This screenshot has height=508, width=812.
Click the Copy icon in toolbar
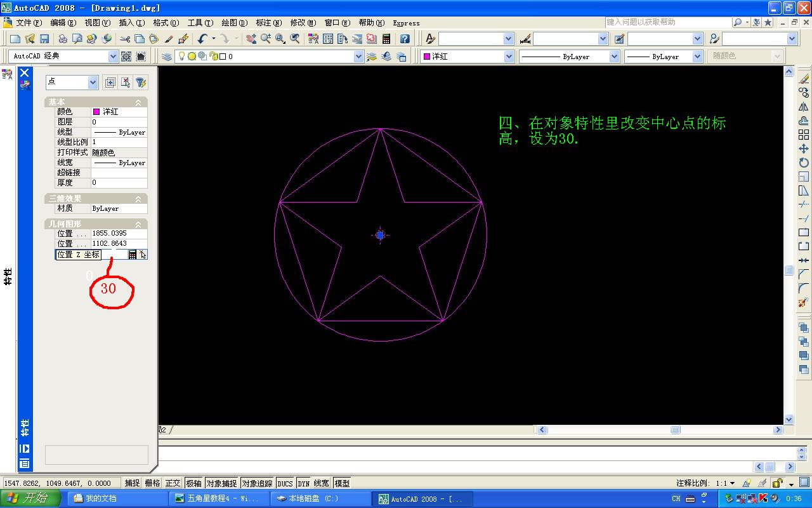pos(140,39)
